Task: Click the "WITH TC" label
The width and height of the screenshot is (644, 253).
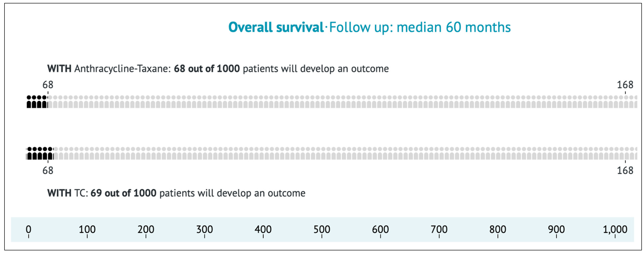Action: tap(67, 193)
